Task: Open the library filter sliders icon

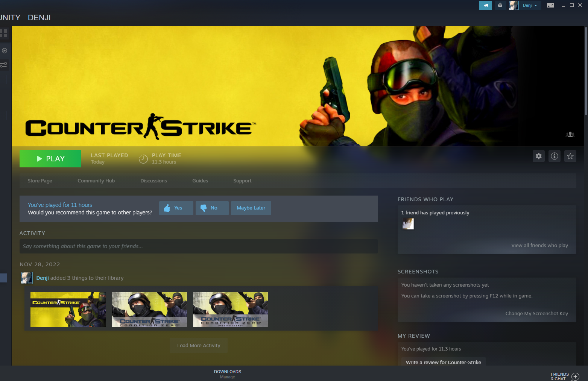Action: point(4,65)
